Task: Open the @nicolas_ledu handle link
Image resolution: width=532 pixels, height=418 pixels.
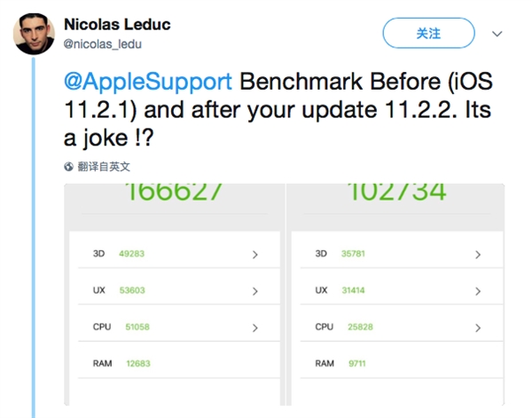Action: [103, 44]
